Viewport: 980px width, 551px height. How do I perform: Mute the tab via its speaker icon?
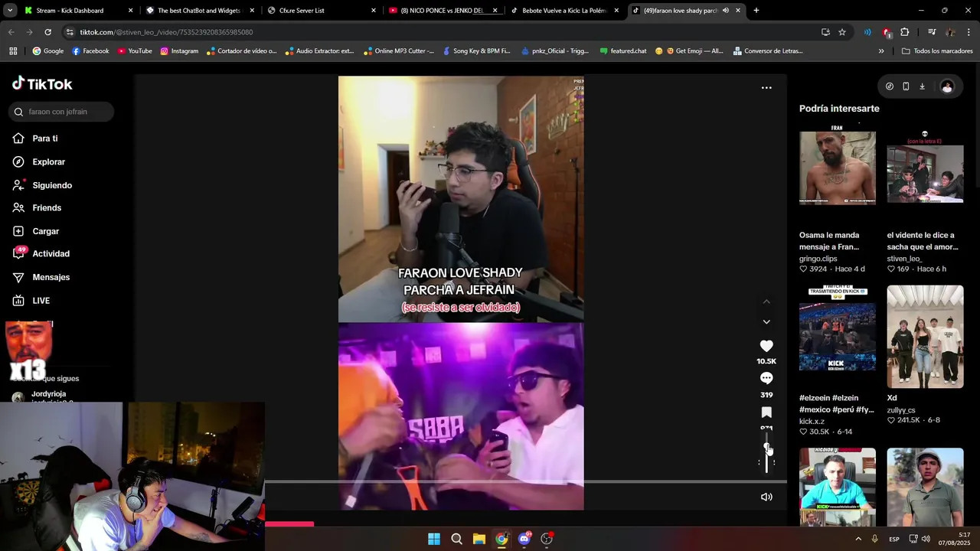[725, 11]
